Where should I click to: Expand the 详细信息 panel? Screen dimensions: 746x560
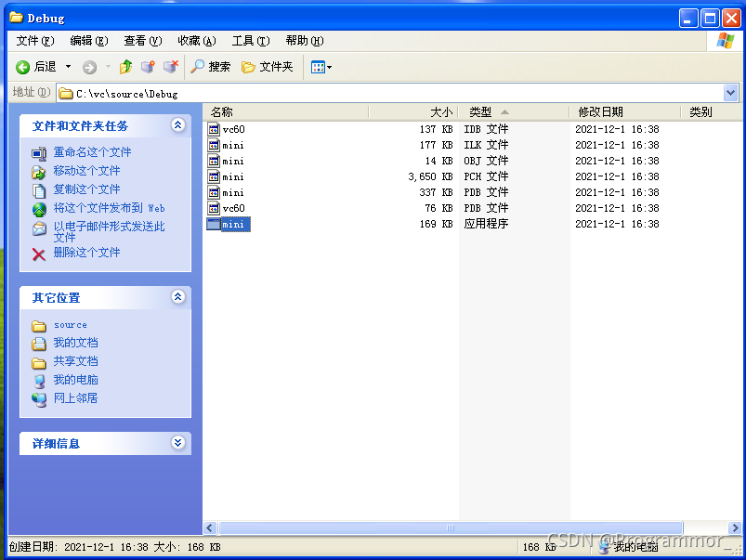pos(178,443)
